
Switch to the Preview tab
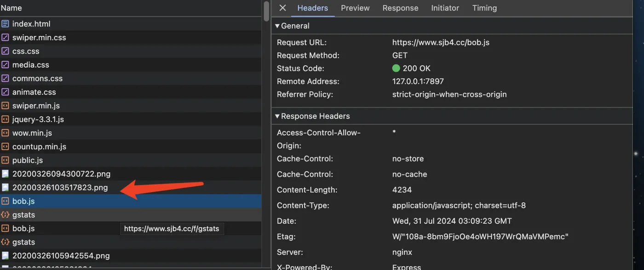355,8
